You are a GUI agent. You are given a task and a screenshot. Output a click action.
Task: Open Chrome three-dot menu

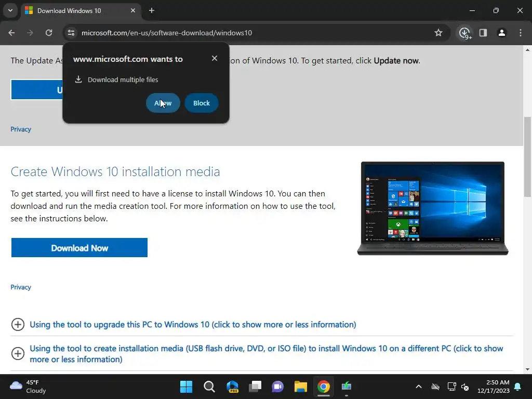point(521,33)
